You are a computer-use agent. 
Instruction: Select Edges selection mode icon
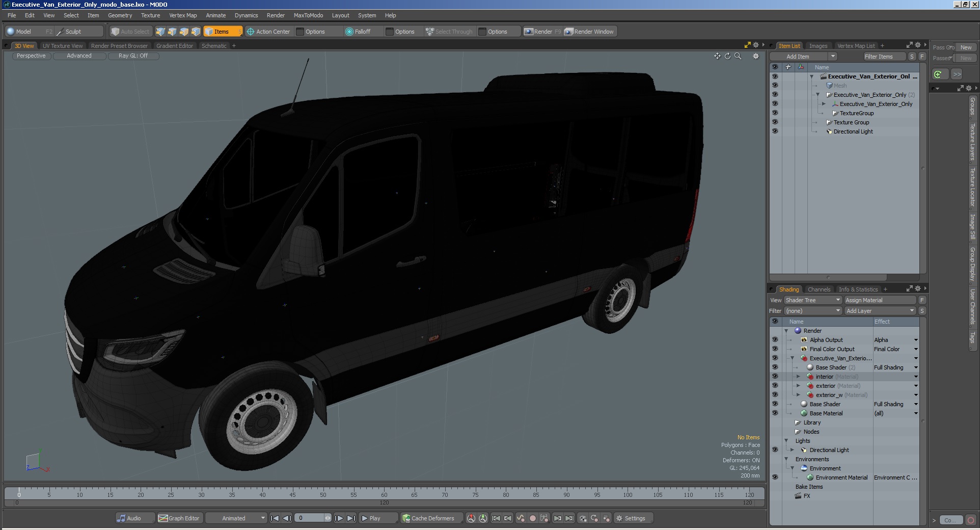pos(172,32)
